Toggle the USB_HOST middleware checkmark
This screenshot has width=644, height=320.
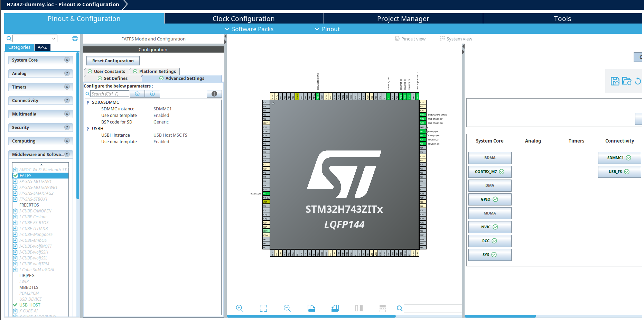(x=15, y=305)
